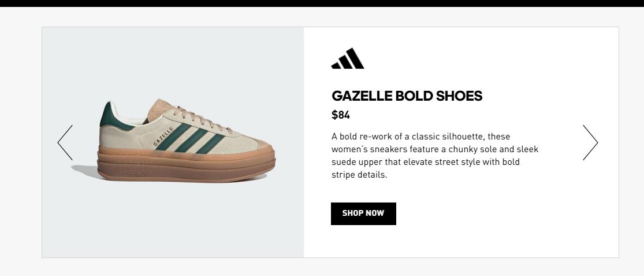Click the black top bar
The image size is (644, 276).
322,3
